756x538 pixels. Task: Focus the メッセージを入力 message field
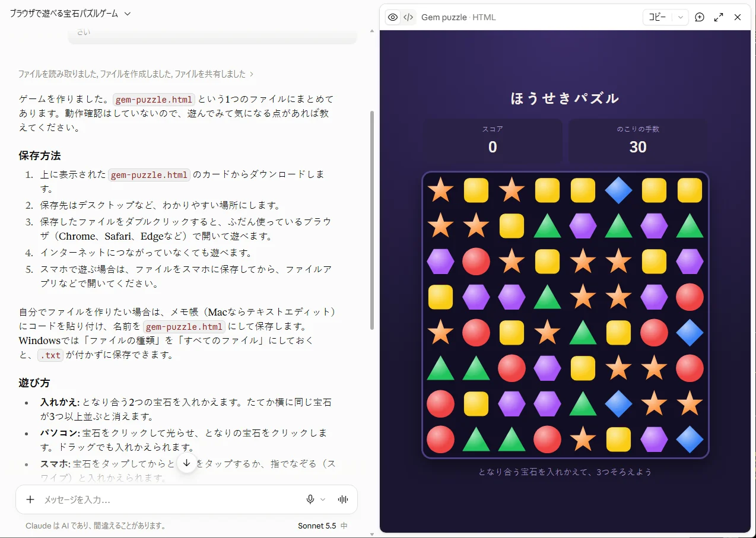point(172,499)
